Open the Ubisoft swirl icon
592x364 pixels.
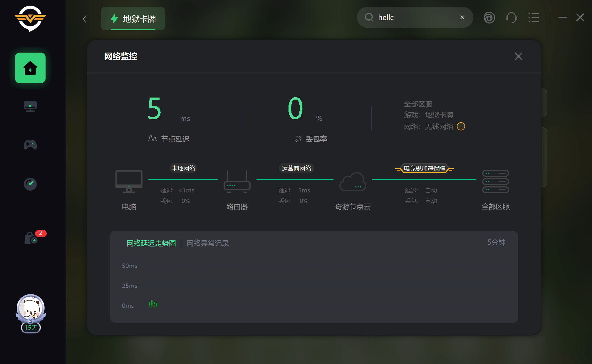489,17
